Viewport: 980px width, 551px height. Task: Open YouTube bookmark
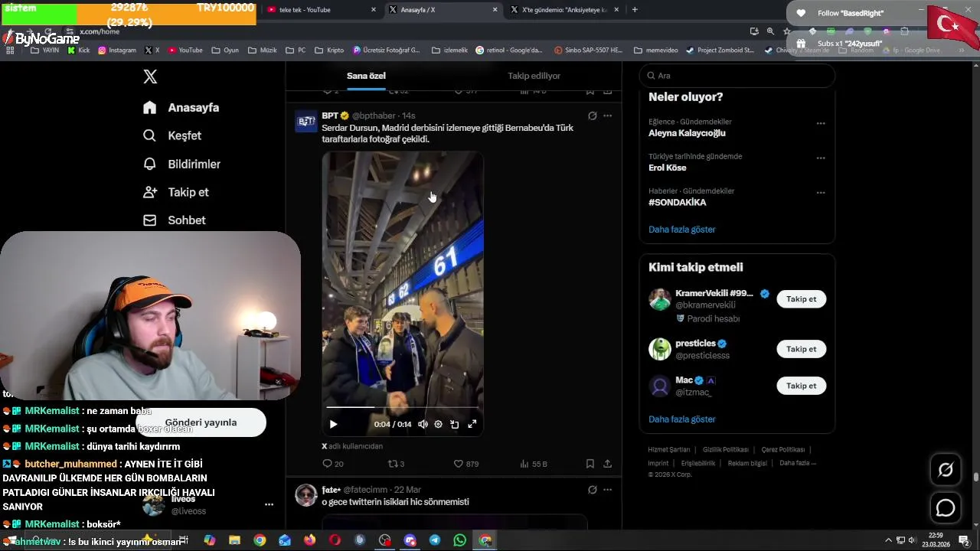[185, 51]
